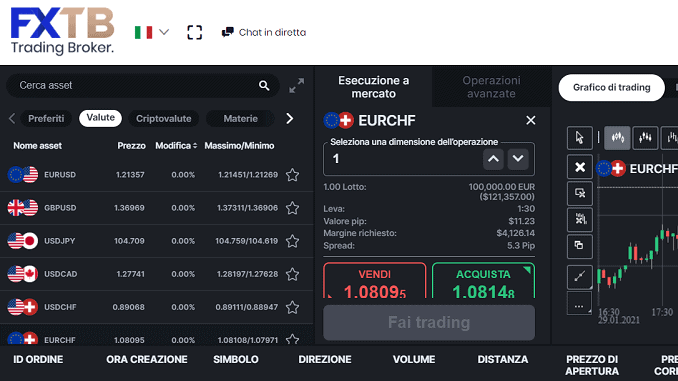Click the Prezzo column header
This screenshot has width=678, height=381.
[x=131, y=146]
